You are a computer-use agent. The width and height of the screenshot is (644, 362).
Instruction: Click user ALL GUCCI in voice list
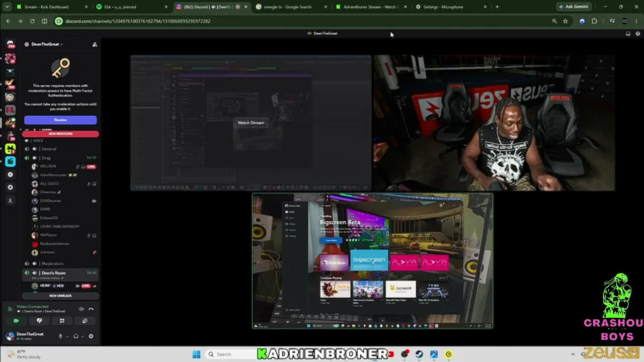50,184
